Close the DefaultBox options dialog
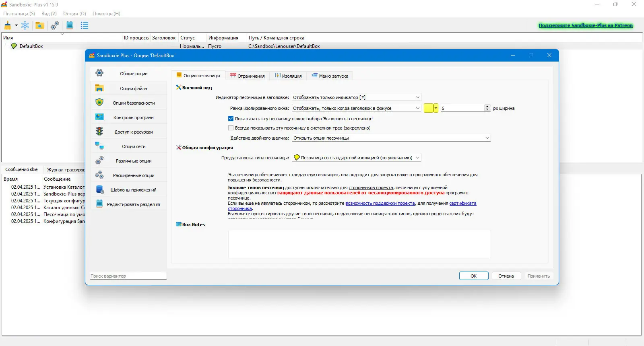The image size is (644, 346). coord(549,55)
